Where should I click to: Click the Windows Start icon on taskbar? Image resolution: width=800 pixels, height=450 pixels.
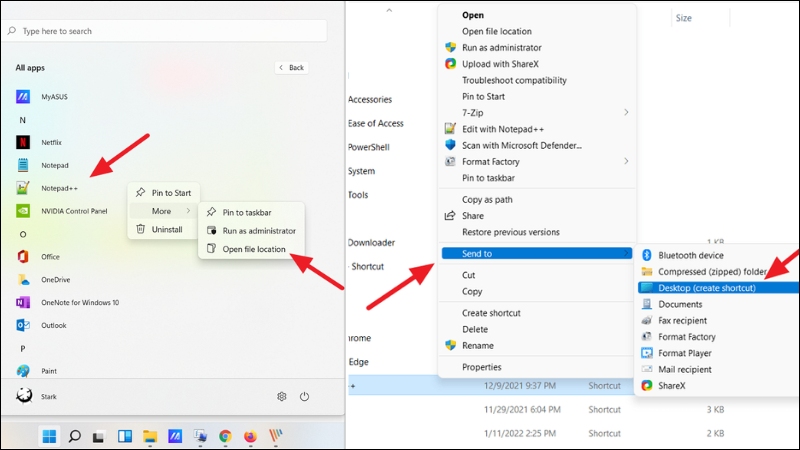(49, 436)
